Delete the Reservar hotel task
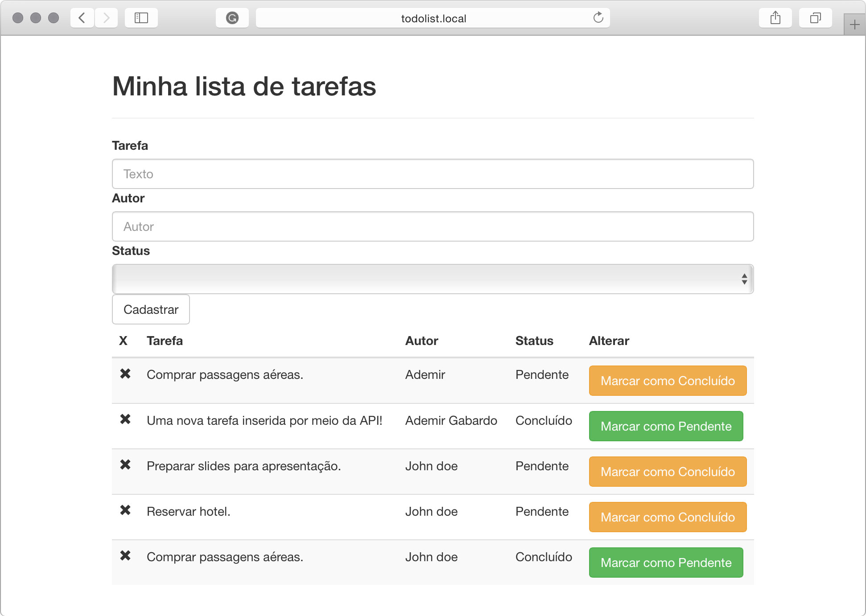The width and height of the screenshot is (866, 616). (x=125, y=510)
